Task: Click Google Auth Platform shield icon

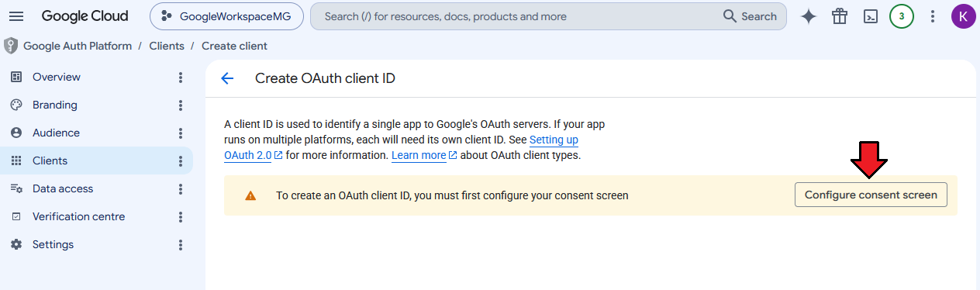Action: [x=11, y=46]
